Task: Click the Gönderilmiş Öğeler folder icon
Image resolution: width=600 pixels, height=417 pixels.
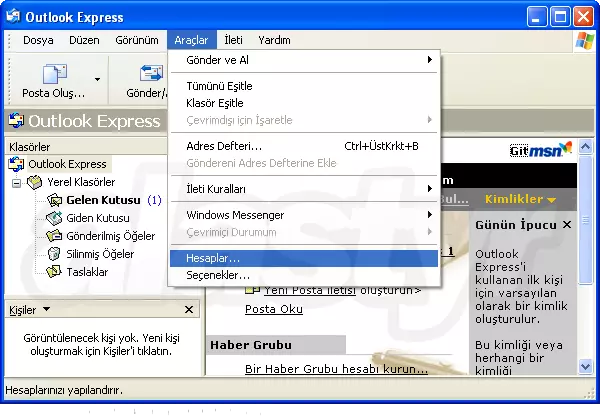Action: coord(54,236)
